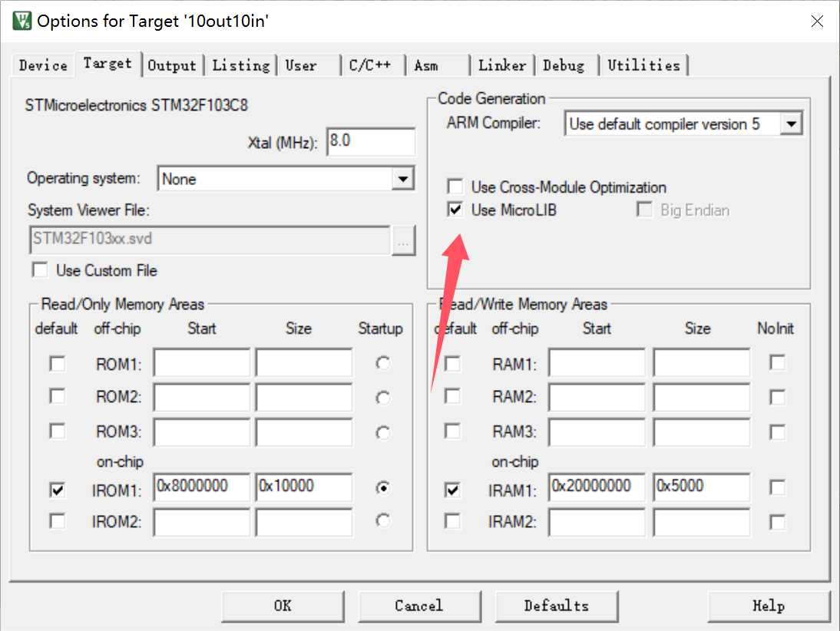Check the RAM3 NoInit checkbox
Screen dimensions: 840x631
pyautogui.click(x=777, y=431)
